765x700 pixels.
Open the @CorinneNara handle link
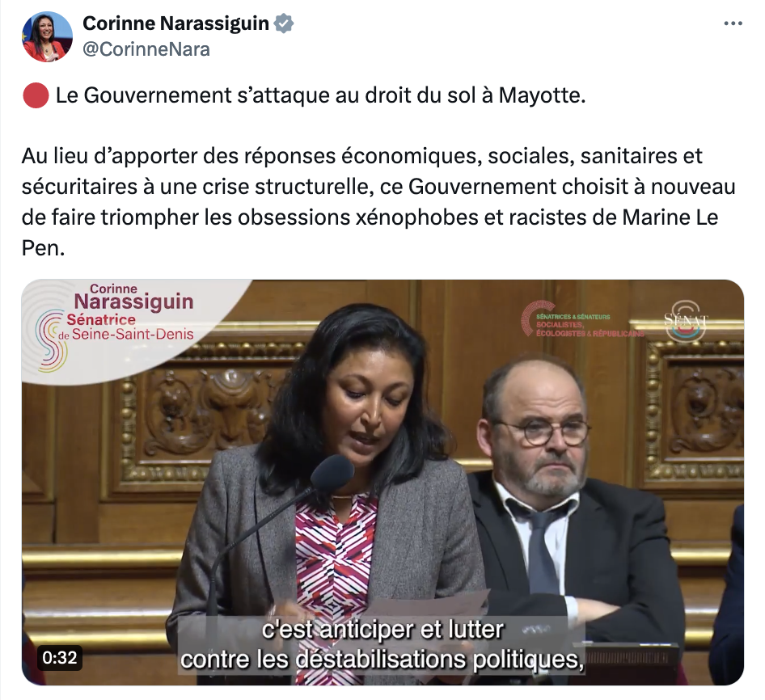[x=146, y=49]
